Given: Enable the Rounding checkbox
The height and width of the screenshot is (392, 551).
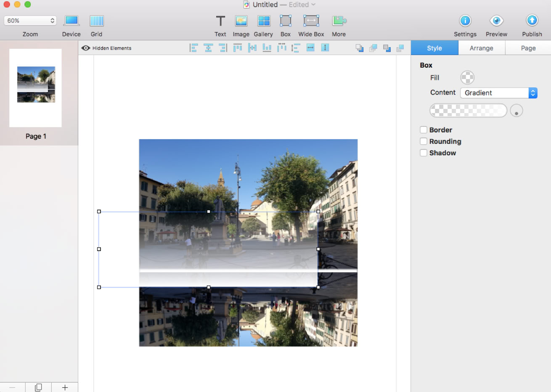Looking at the screenshot, I should point(424,141).
